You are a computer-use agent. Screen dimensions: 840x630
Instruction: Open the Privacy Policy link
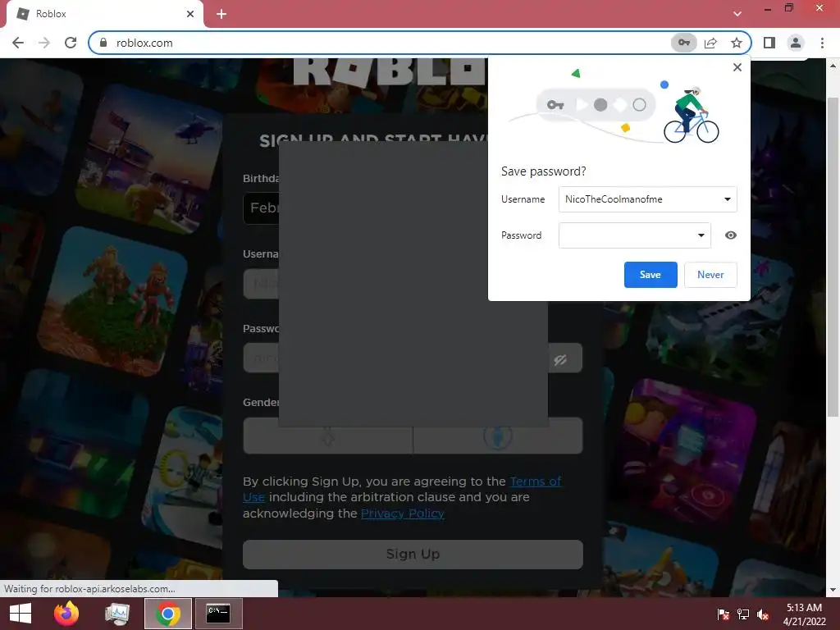(402, 514)
